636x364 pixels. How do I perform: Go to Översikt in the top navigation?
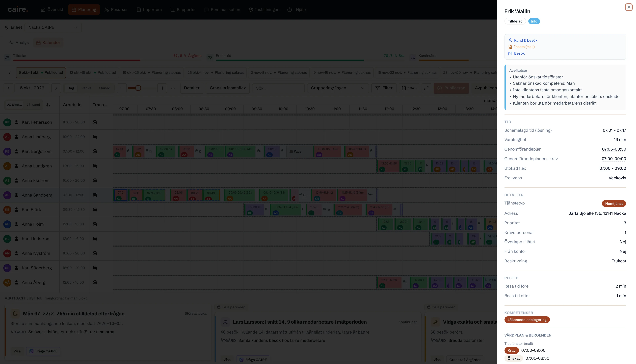click(x=52, y=9)
